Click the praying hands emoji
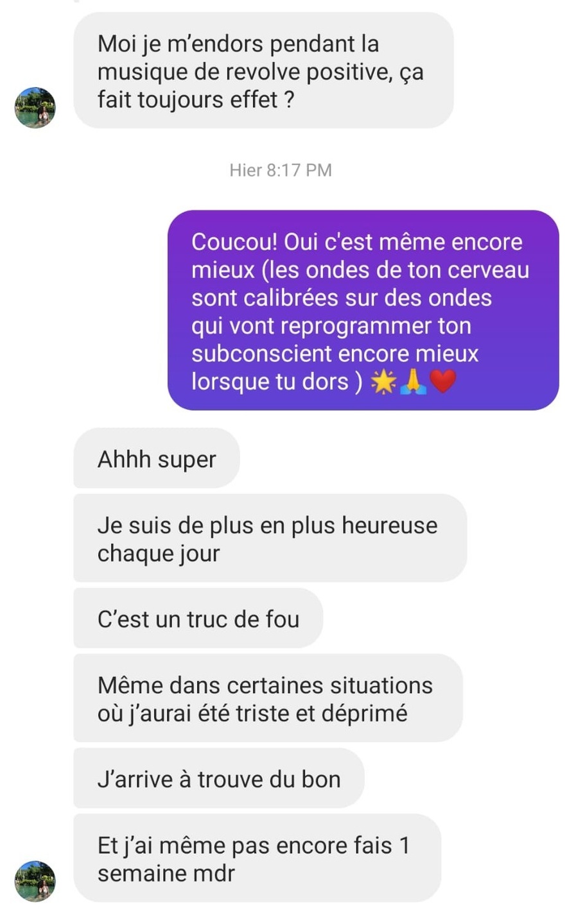567x924 pixels. tap(412, 382)
